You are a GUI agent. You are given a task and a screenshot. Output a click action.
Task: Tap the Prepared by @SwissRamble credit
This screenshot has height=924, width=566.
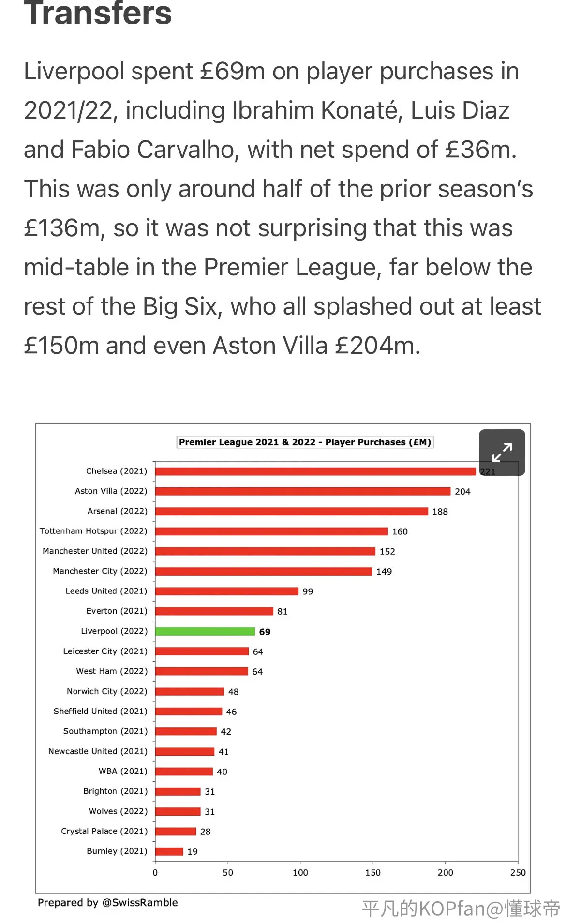point(108,902)
